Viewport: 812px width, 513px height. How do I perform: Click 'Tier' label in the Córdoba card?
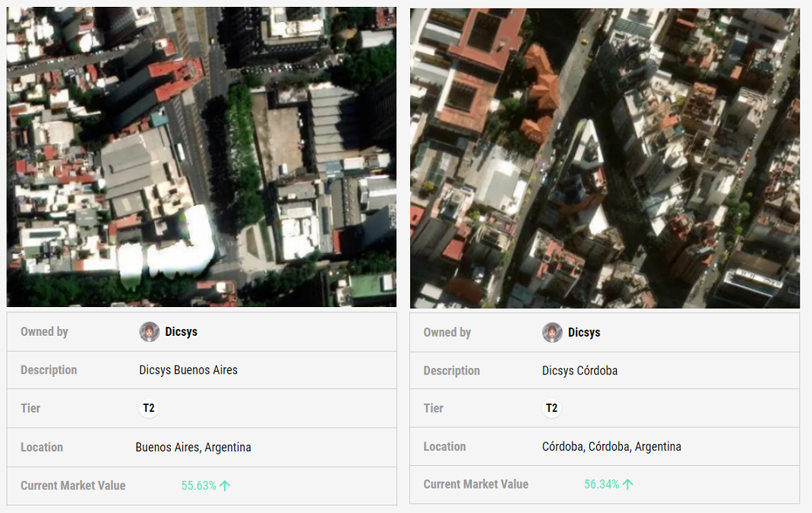[433, 409]
